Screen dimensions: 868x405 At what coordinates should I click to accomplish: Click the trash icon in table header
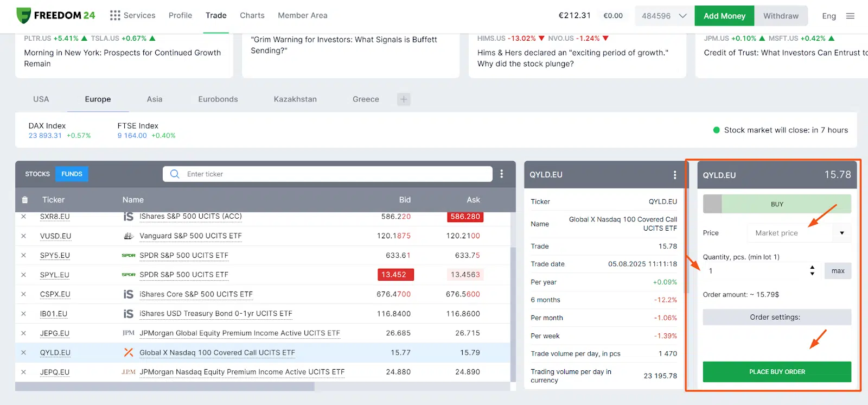(x=25, y=200)
